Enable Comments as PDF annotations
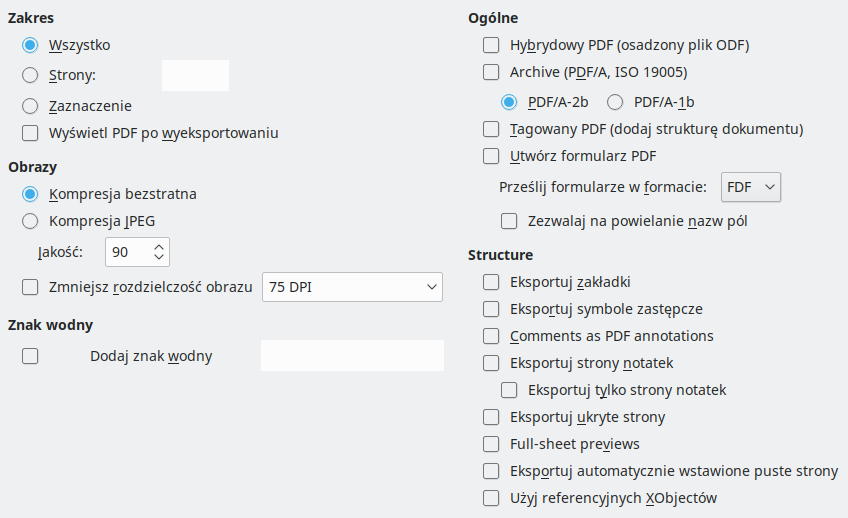848x518 pixels. [x=491, y=336]
